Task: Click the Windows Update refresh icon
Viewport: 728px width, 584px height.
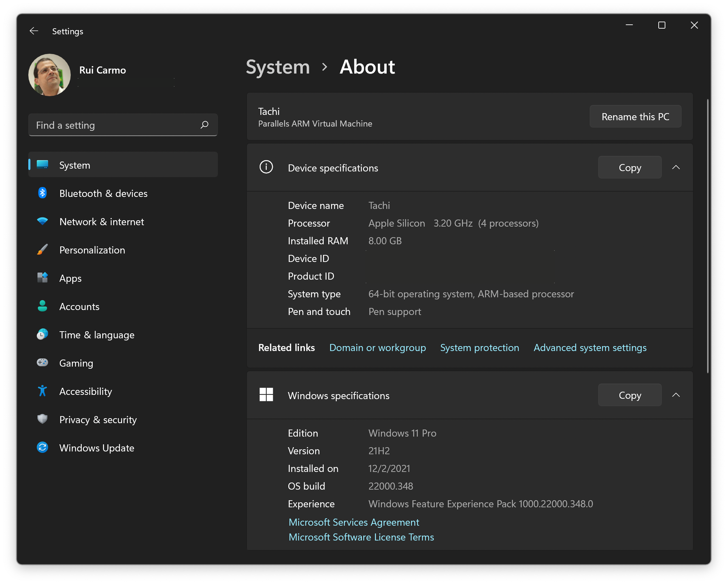Action: coord(42,448)
